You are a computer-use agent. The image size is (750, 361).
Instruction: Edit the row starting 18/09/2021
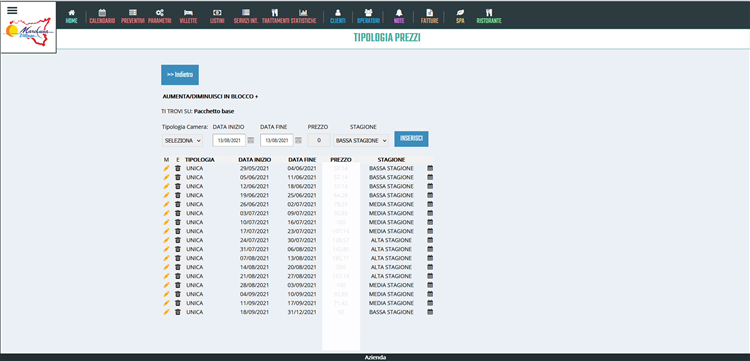pos(166,312)
